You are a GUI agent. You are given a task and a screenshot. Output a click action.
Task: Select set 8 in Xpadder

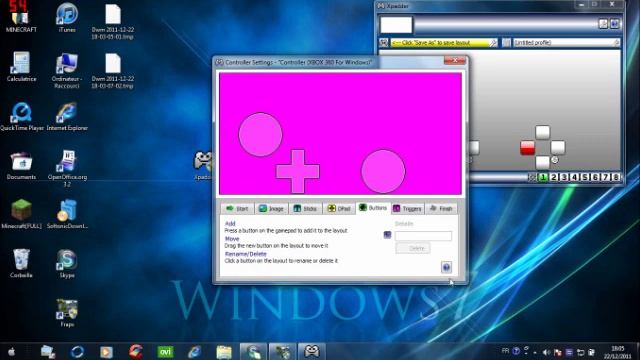coord(616,177)
